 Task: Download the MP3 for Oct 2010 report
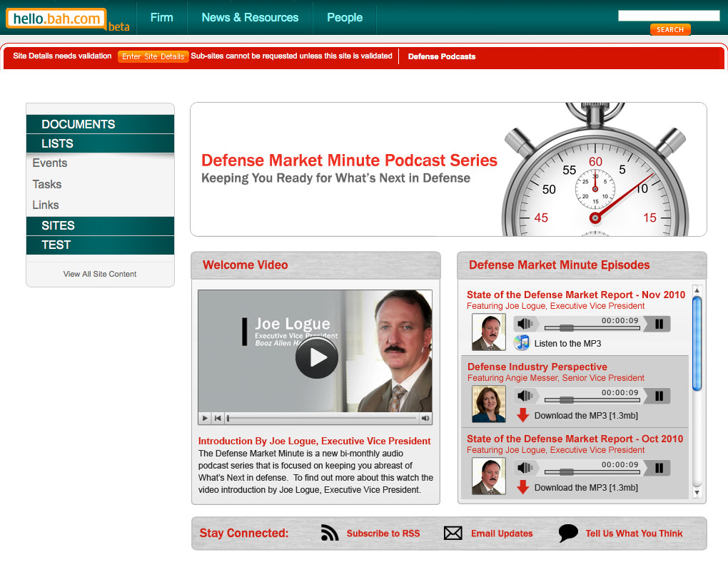586,487
